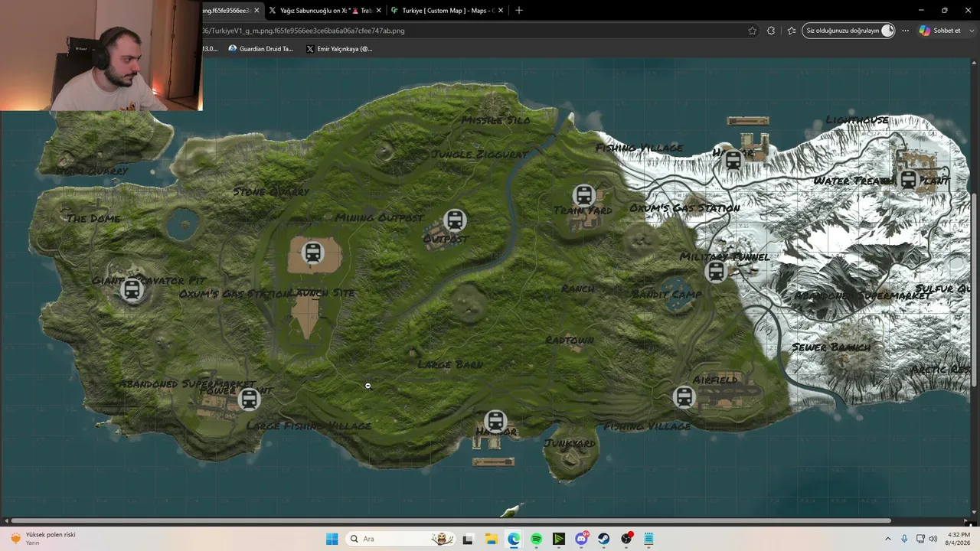Open the Emir Yalçınkaya bookmark

339,48
